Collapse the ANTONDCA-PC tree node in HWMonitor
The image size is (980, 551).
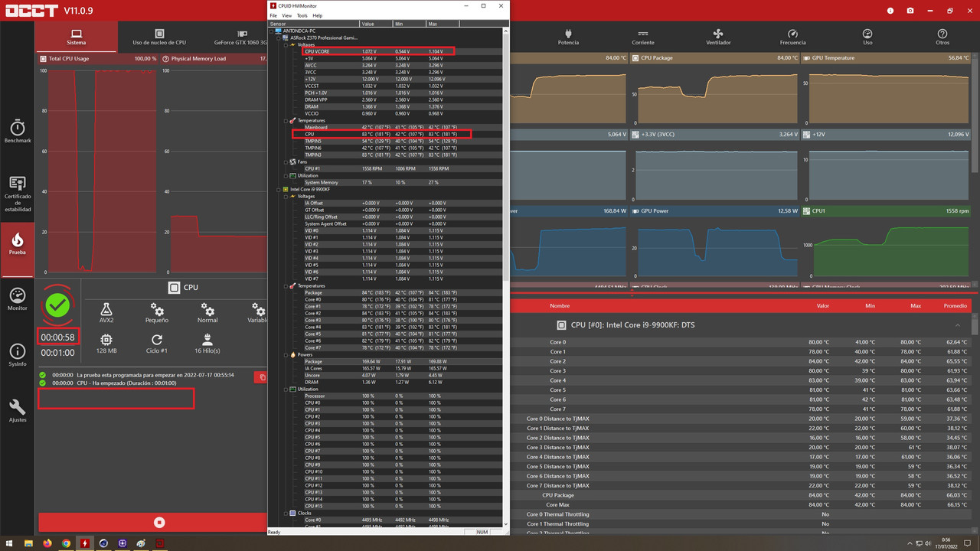(x=272, y=31)
